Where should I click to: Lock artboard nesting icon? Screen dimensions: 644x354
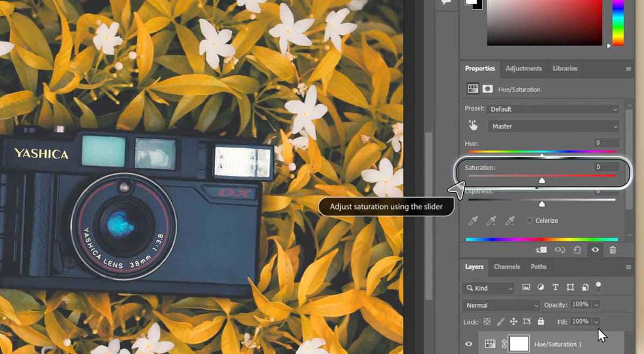[x=526, y=321]
